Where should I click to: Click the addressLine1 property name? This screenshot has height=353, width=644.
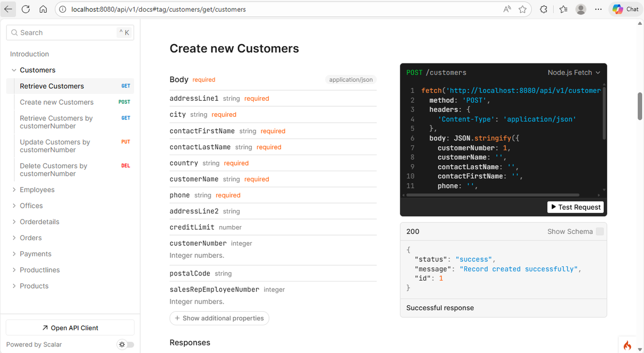pyautogui.click(x=194, y=99)
